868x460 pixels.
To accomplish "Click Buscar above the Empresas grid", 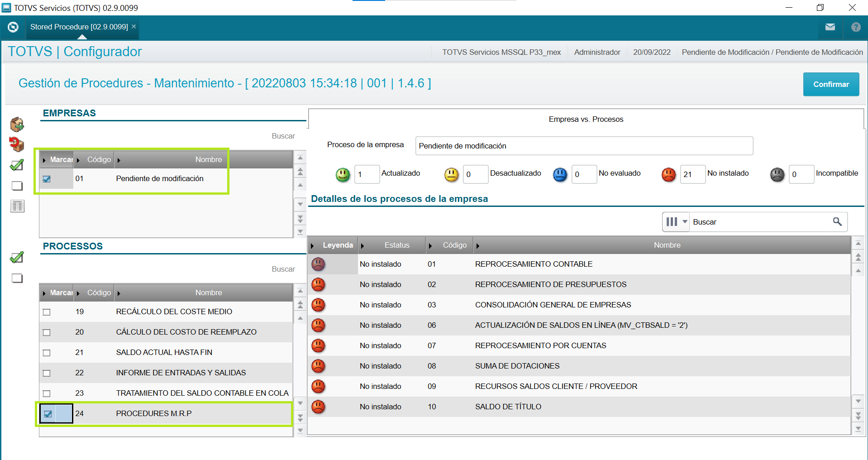I will pos(283,136).
